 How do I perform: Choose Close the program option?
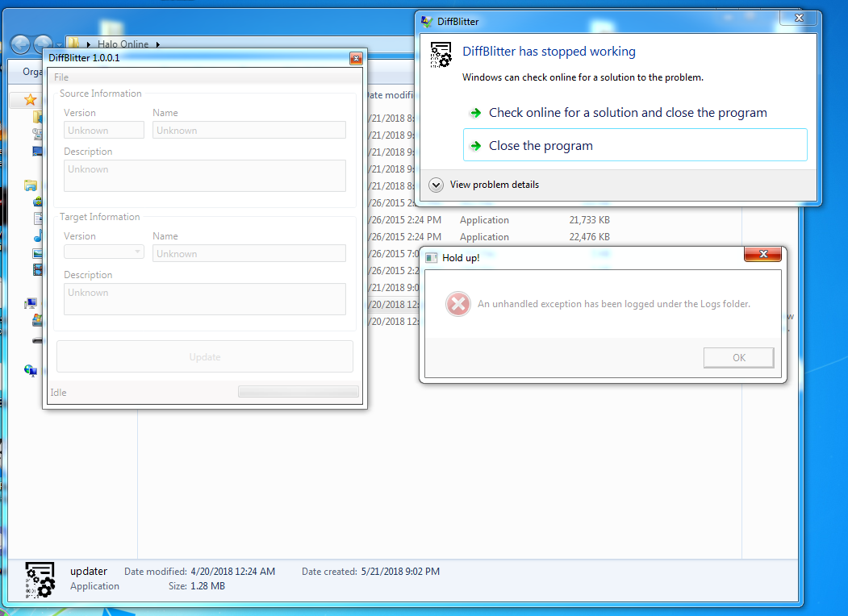(635, 145)
